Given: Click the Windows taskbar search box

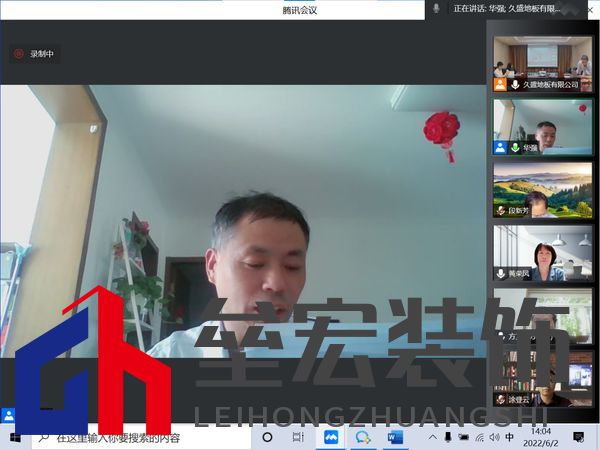Looking at the screenshot, I should [140, 438].
